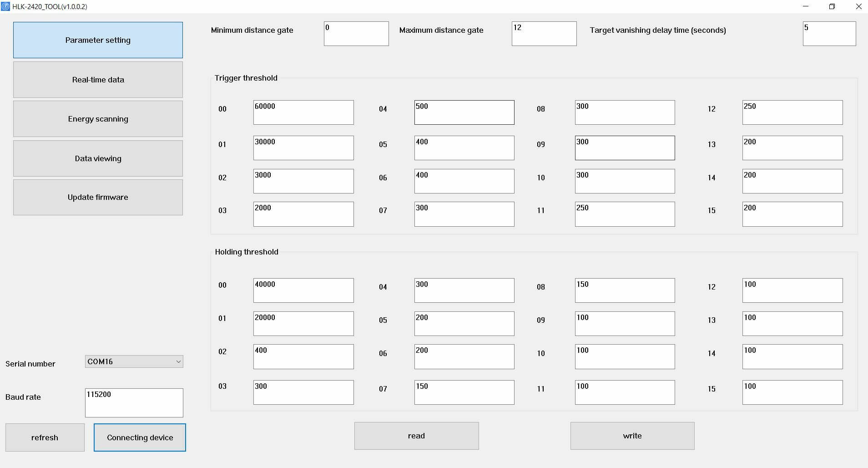Go to Energy scanning page

(98, 119)
